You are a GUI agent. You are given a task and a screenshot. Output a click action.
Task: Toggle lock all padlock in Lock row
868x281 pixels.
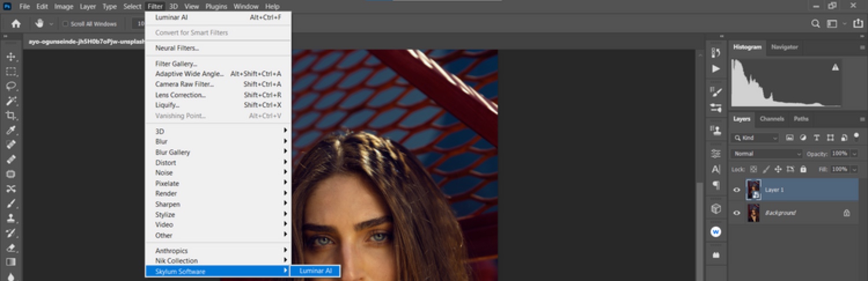tap(803, 169)
